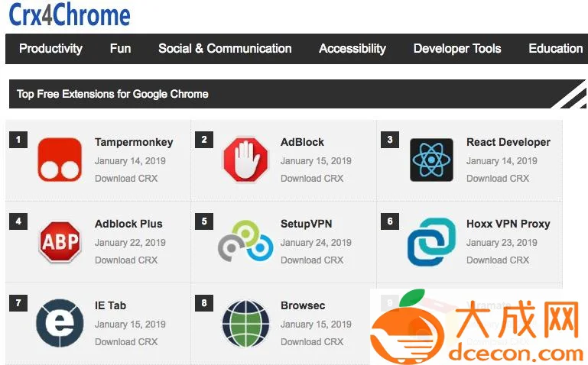Image resolution: width=588 pixels, height=365 pixels.
Task: Click the date January 24, 2019
Action: (x=316, y=243)
